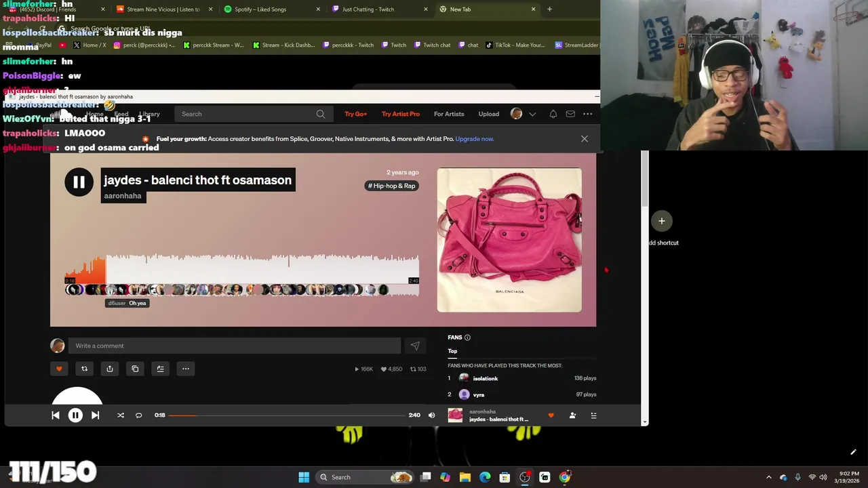The height and width of the screenshot is (488, 868).
Task: Open the Balenciaga bag track artwork
Action: pos(509,240)
